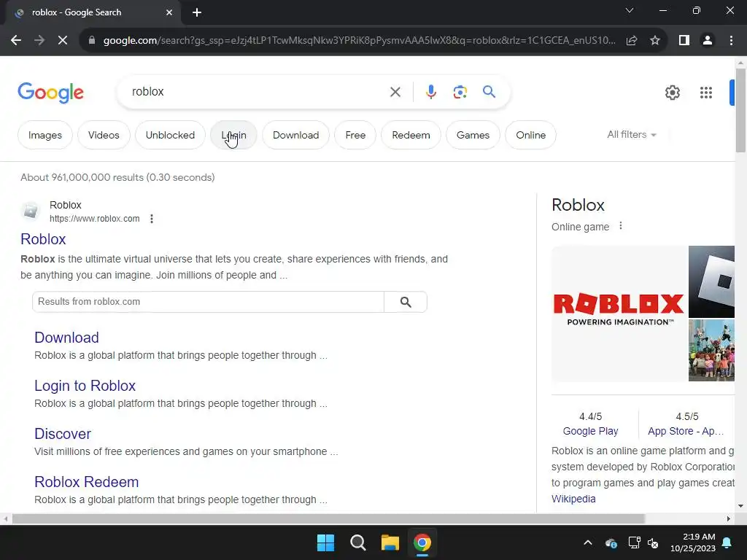
Task: Filter results by Images
Action: [x=45, y=135]
